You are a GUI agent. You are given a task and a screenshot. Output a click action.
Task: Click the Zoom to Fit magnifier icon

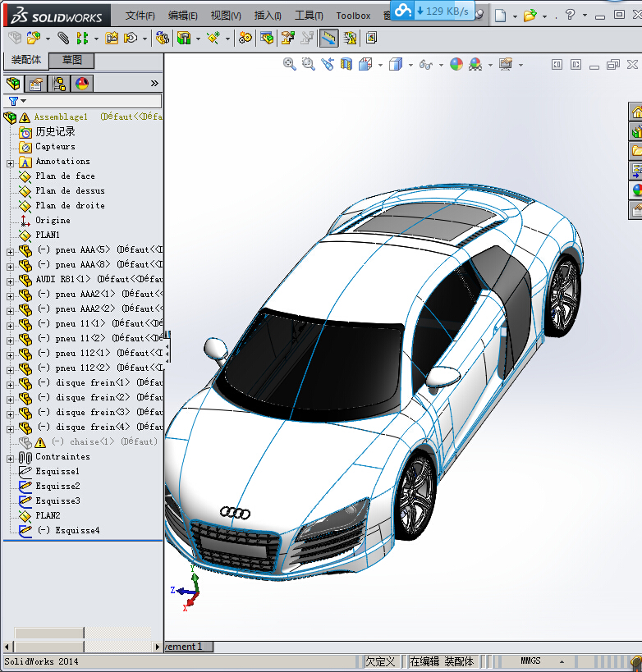point(290,64)
